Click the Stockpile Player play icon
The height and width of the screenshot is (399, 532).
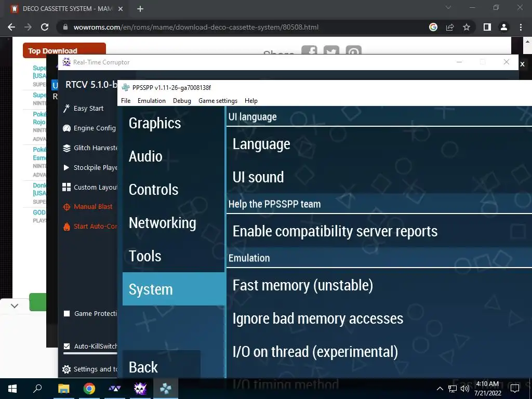(x=66, y=168)
